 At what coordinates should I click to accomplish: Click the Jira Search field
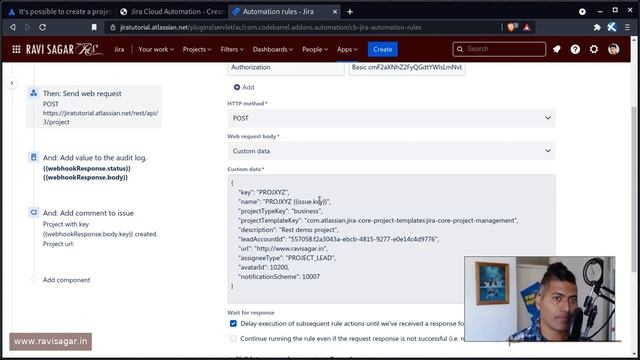coord(499,49)
